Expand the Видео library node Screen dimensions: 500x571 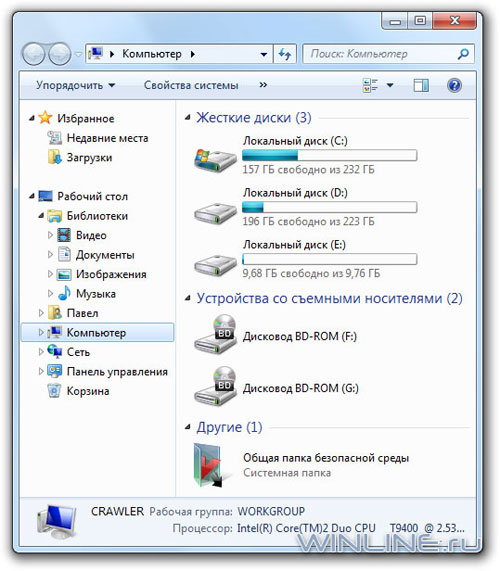pos(50,235)
